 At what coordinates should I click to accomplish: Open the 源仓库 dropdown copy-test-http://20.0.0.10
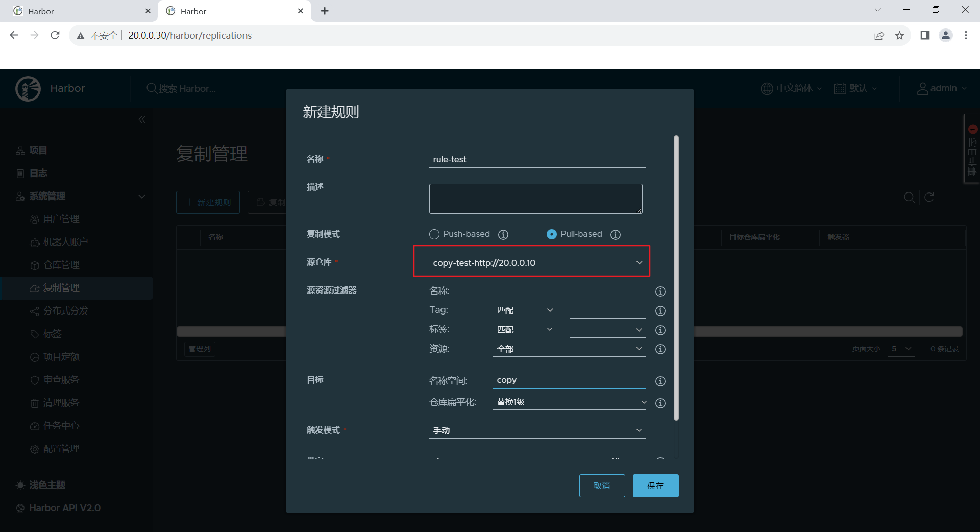(x=537, y=263)
